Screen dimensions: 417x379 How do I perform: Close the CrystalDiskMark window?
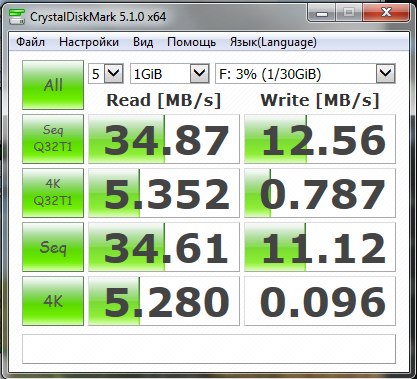386,13
